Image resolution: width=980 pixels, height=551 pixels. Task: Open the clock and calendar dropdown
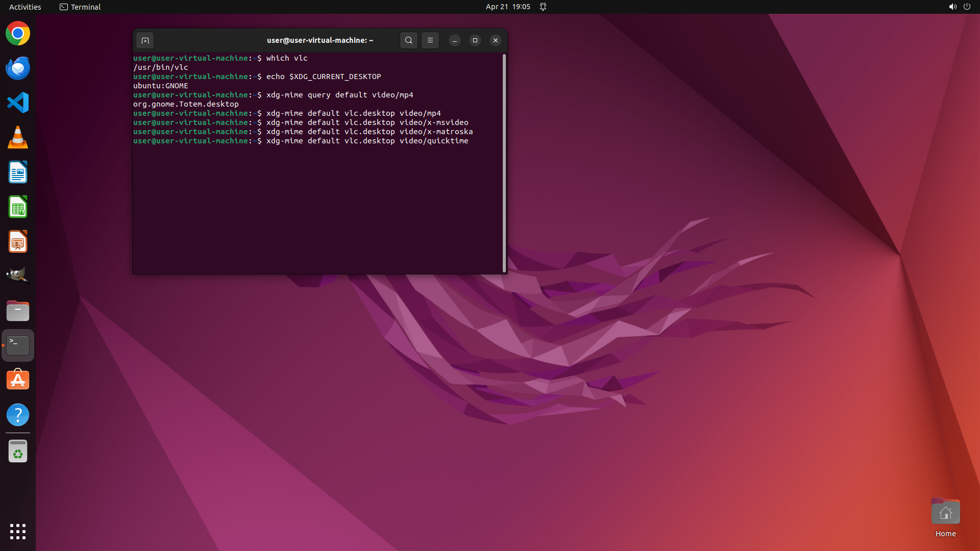click(507, 7)
